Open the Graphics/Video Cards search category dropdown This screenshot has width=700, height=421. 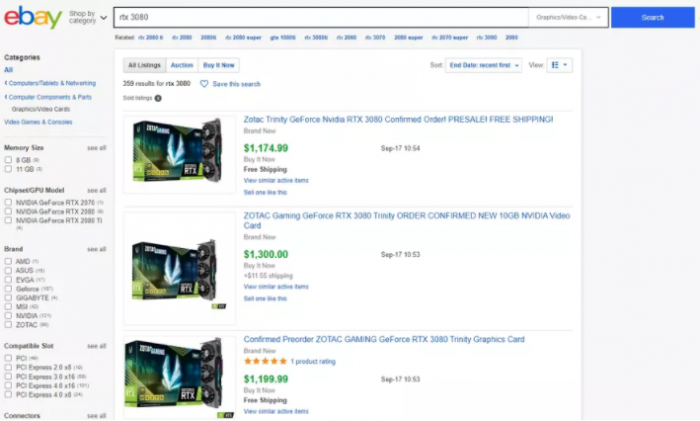(x=568, y=17)
